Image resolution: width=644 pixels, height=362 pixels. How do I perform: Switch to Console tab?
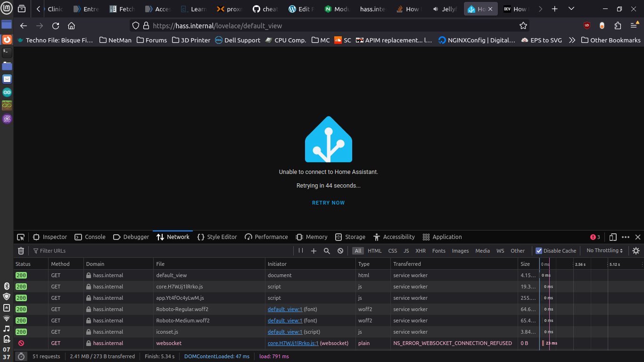90,237
